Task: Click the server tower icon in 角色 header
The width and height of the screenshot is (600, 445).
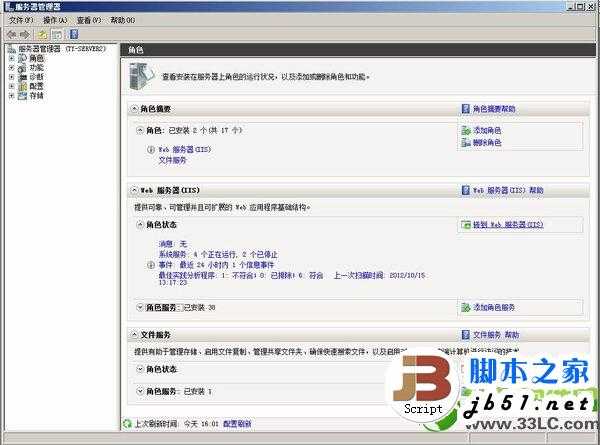Action: [x=141, y=76]
